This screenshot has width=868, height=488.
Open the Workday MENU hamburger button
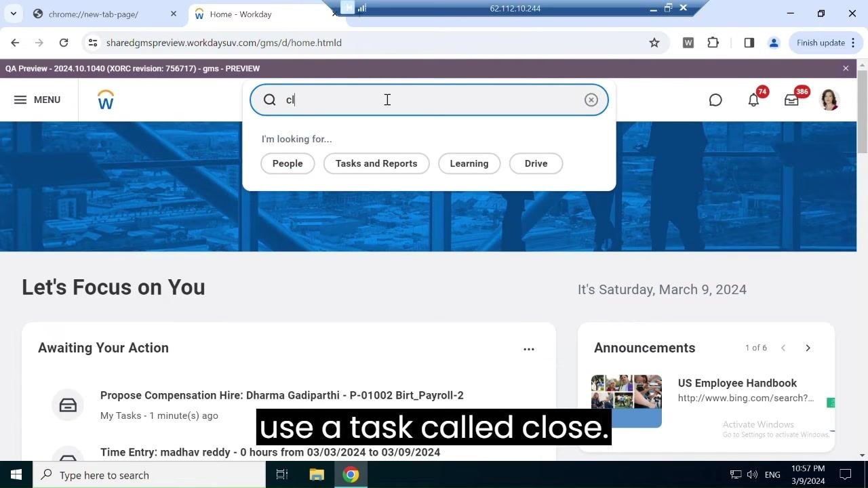point(37,100)
